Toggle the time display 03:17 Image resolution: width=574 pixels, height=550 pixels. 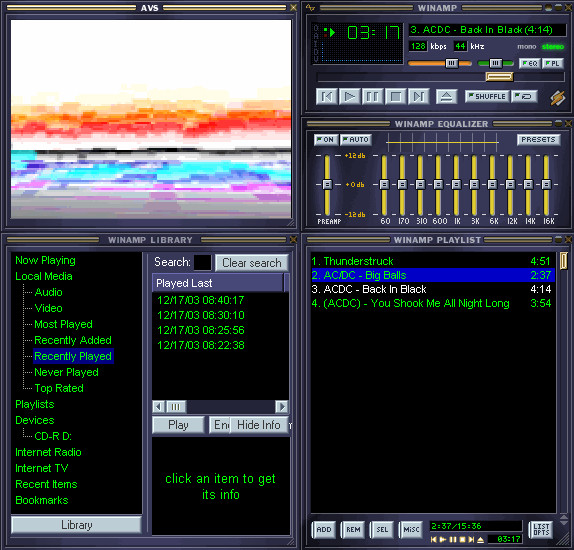(x=373, y=33)
